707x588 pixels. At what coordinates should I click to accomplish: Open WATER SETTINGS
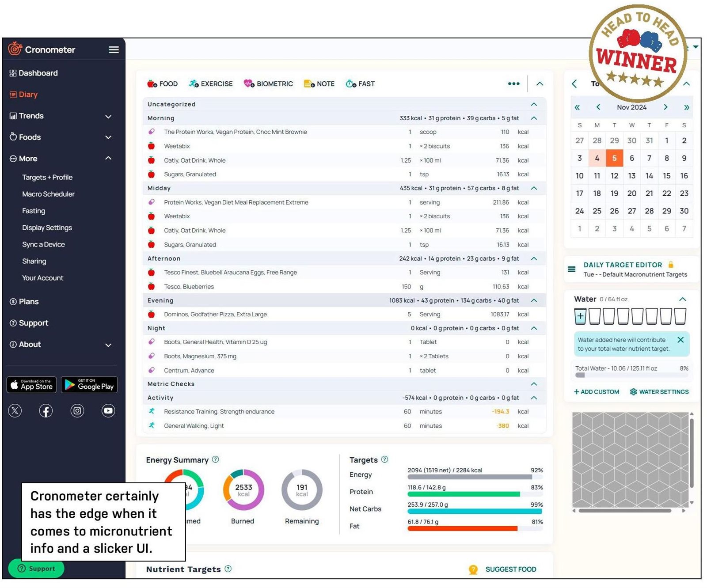click(x=659, y=392)
